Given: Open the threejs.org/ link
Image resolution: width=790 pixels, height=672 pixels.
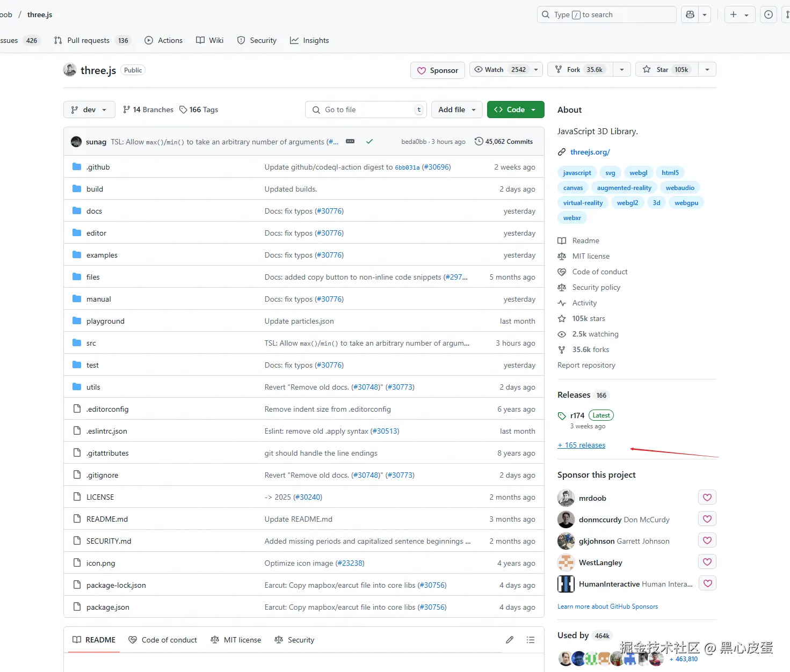Looking at the screenshot, I should (x=590, y=152).
